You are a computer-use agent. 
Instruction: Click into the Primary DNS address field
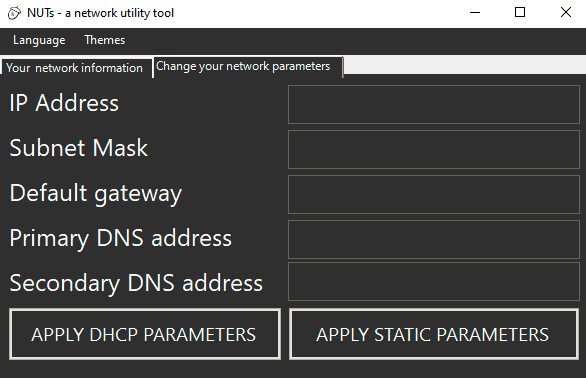pos(434,239)
